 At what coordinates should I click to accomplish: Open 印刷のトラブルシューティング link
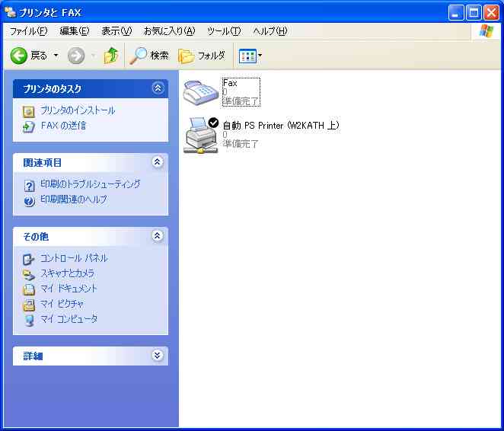pos(91,184)
